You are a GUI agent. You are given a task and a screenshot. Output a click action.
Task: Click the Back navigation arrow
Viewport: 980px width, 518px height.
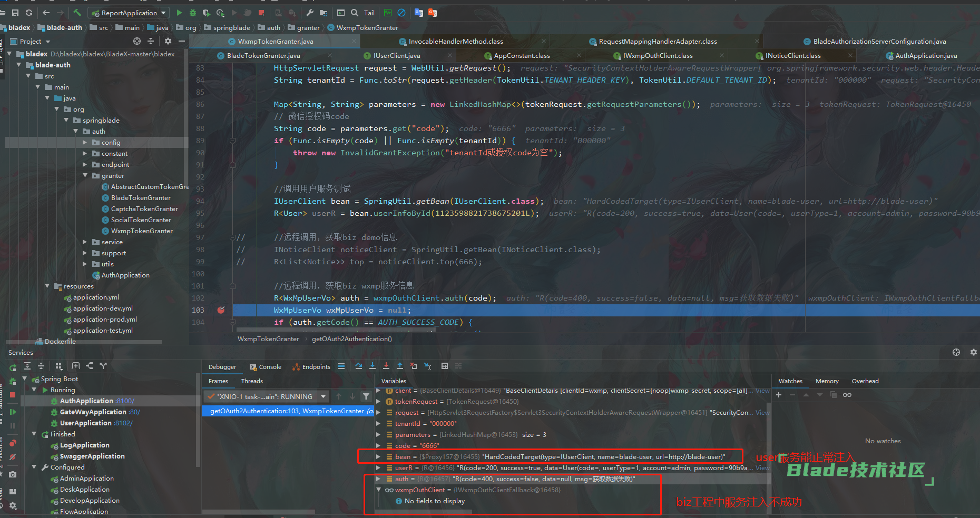tap(46, 13)
